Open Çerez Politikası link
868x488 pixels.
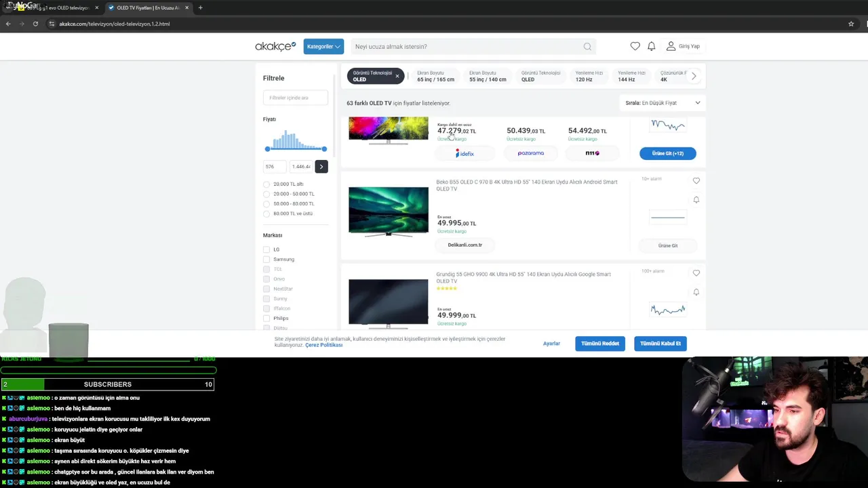coord(323,345)
